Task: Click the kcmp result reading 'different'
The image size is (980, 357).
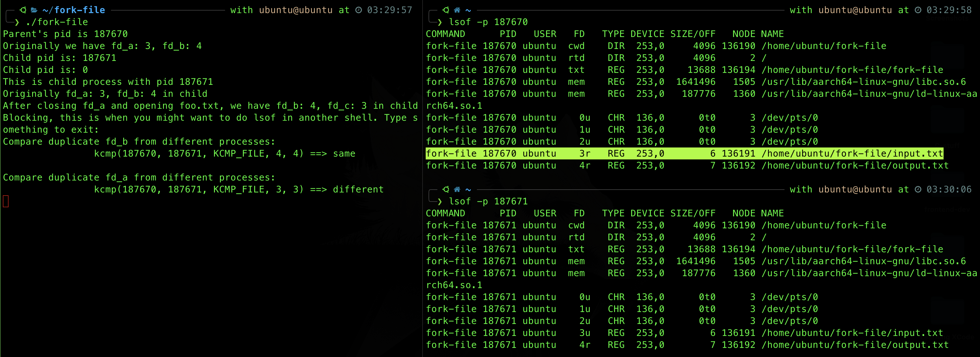Action: click(x=358, y=189)
